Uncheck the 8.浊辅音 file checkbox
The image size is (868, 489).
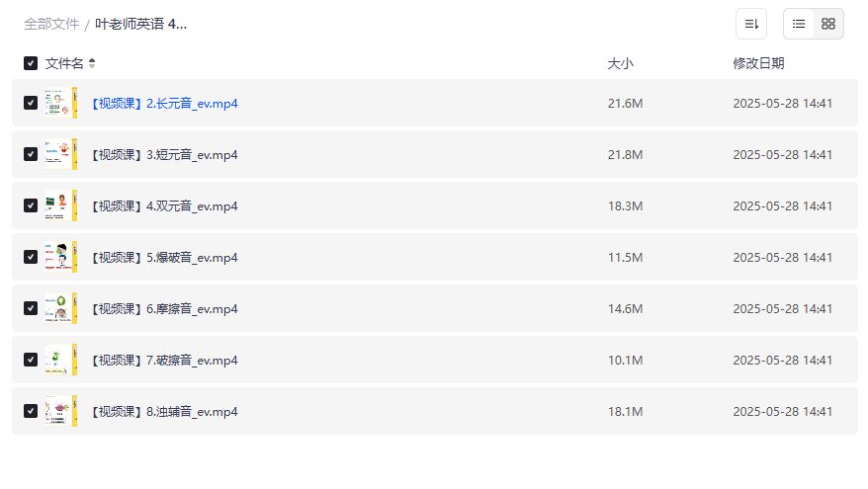point(31,412)
